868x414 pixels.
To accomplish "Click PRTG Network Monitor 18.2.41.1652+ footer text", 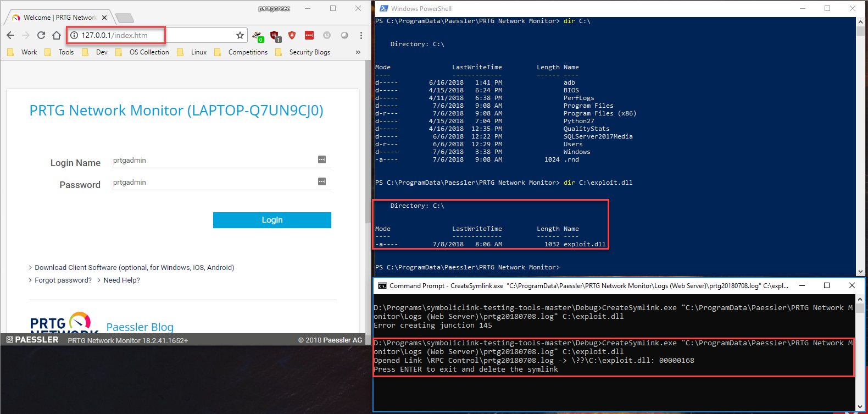I will coord(128,341).
